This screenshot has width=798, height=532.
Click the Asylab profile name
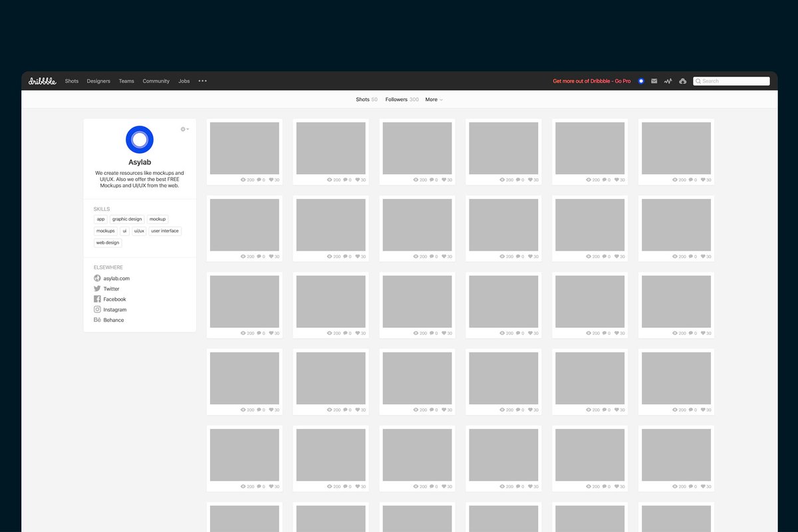click(140, 162)
